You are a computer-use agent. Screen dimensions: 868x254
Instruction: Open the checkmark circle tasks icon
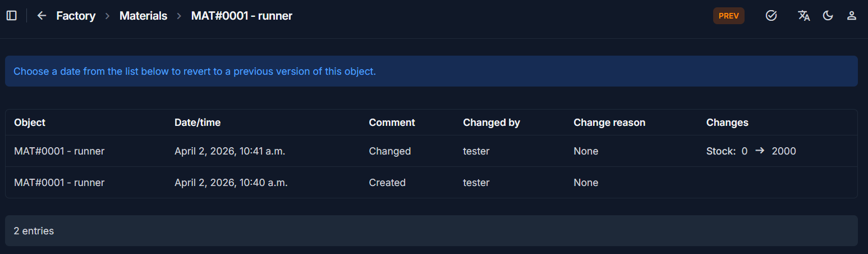(x=771, y=16)
